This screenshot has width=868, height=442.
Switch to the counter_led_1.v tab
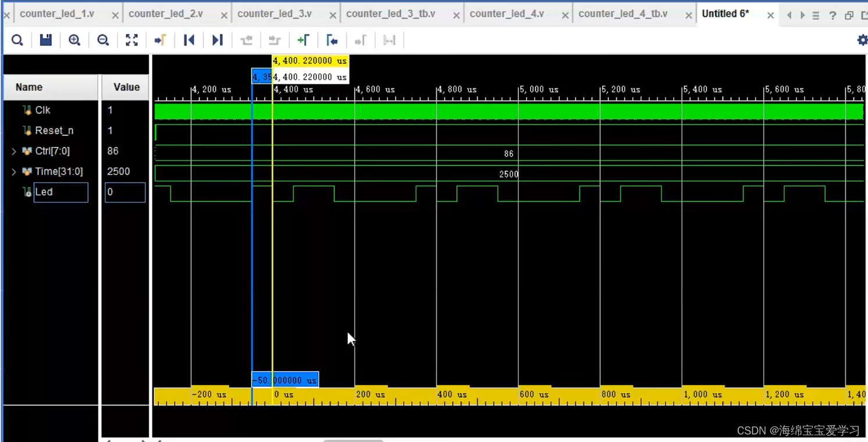click(57, 13)
